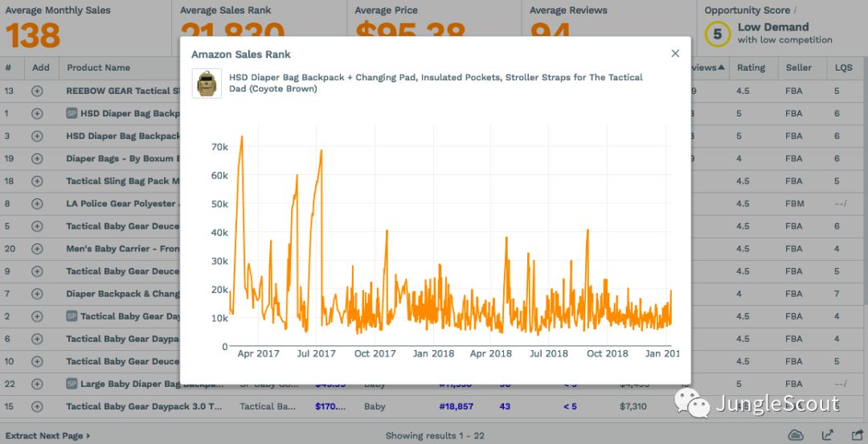Click Extract Next Page link
This screenshot has height=444, width=868.
(47, 436)
